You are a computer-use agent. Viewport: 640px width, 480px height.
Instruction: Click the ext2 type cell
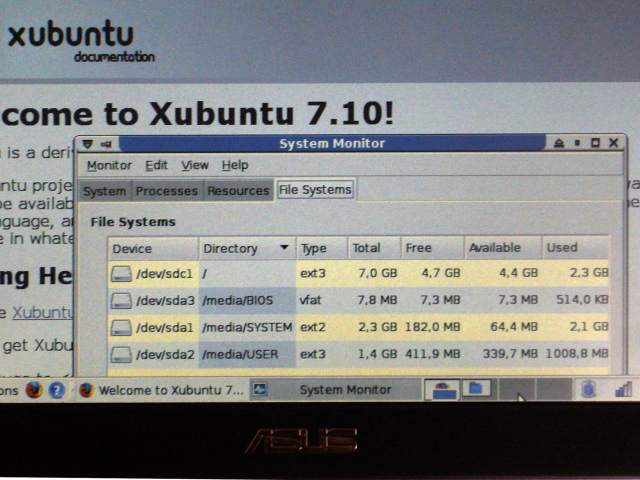313,327
